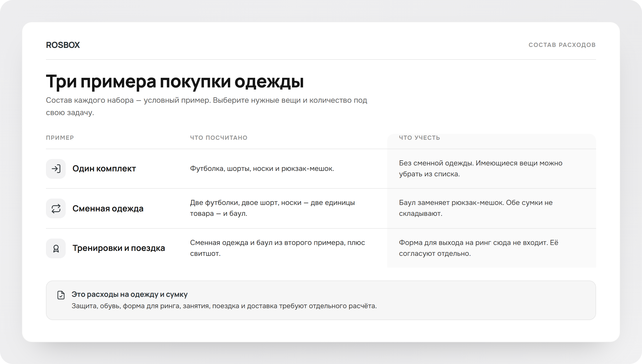Click the repeat arrows icon beside Сменная одежда
This screenshot has height=364, width=642.
point(56,208)
